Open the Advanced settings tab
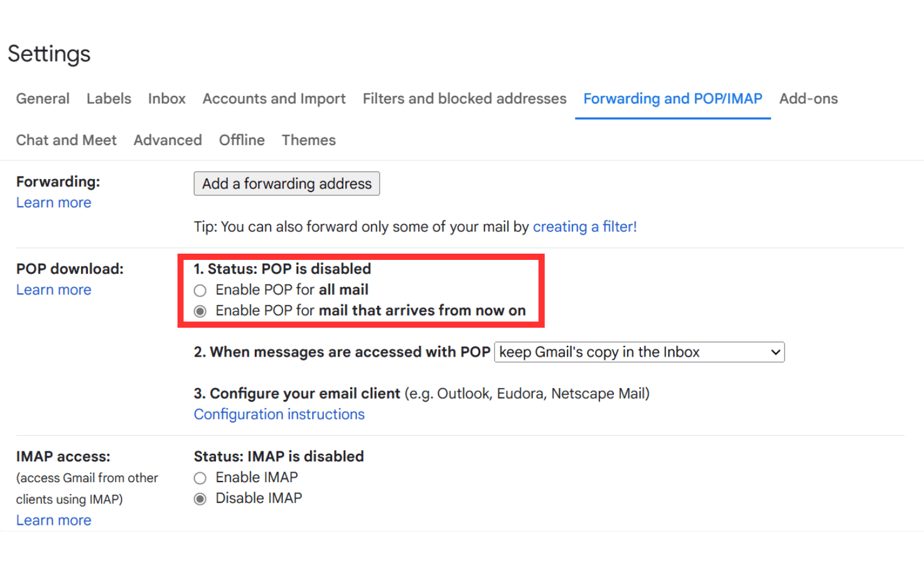The image size is (924, 565). (x=167, y=140)
